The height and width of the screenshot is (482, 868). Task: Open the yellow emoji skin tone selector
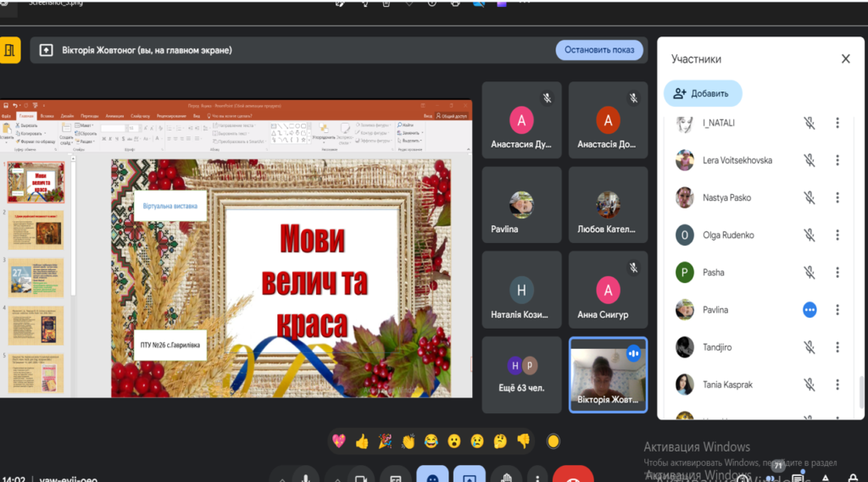pos(554,440)
